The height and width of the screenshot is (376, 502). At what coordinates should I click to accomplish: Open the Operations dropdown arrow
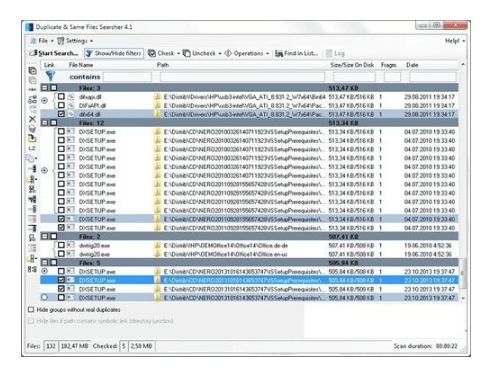click(268, 53)
